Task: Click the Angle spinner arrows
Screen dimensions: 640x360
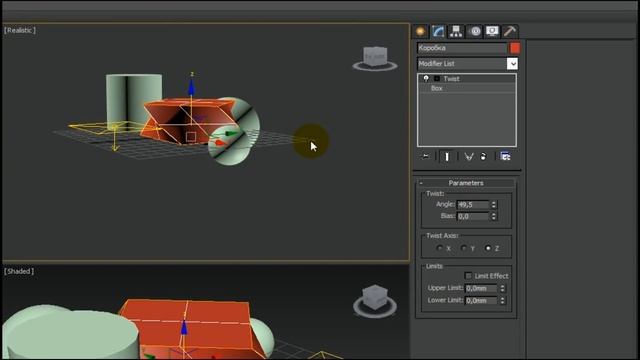Action: tap(494, 204)
